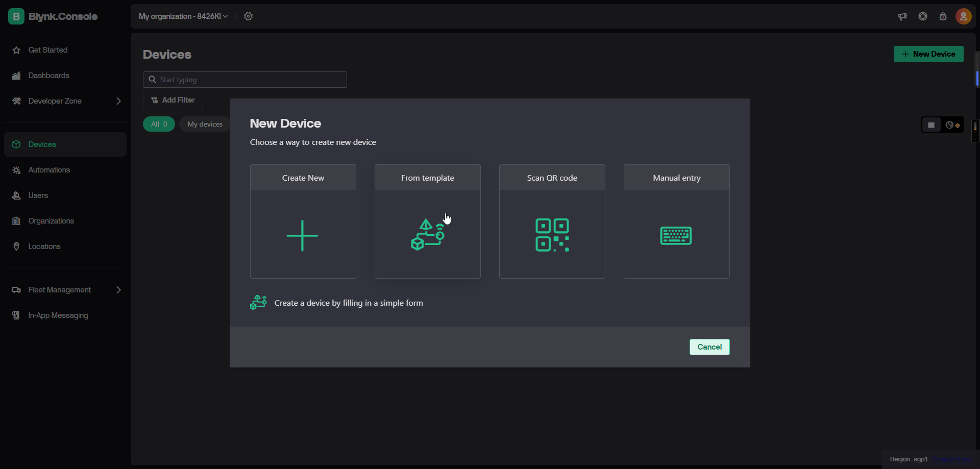The image size is (980, 469).
Task: Expand Developer Zone submenu
Action: (118, 101)
